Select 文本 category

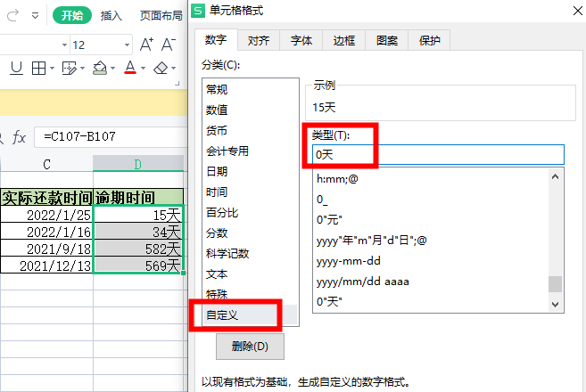tap(250, 274)
